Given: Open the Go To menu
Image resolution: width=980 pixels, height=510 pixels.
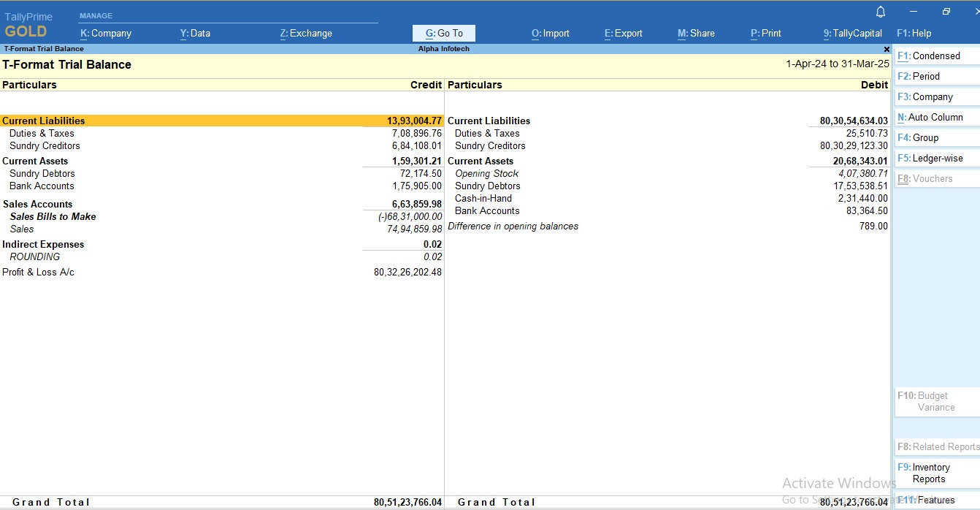Looking at the screenshot, I should [x=443, y=33].
